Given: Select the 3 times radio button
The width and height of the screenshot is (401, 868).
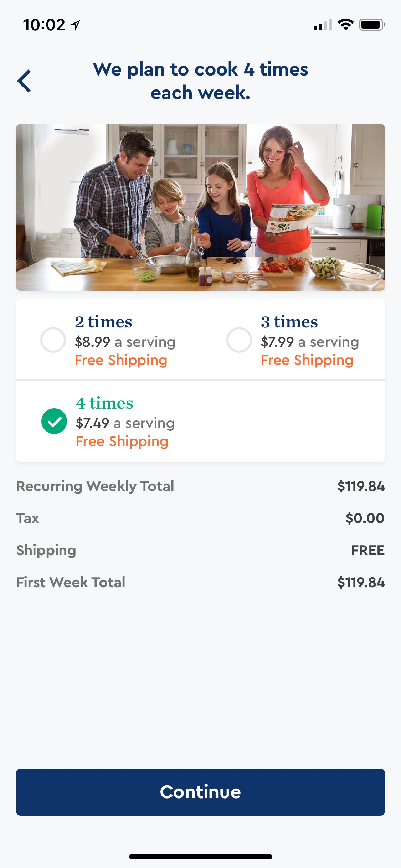Looking at the screenshot, I should [239, 340].
